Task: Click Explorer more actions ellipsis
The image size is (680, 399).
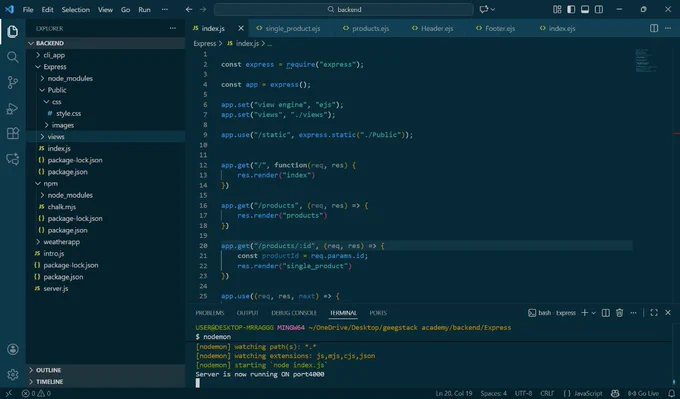Action: click(173, 28)
